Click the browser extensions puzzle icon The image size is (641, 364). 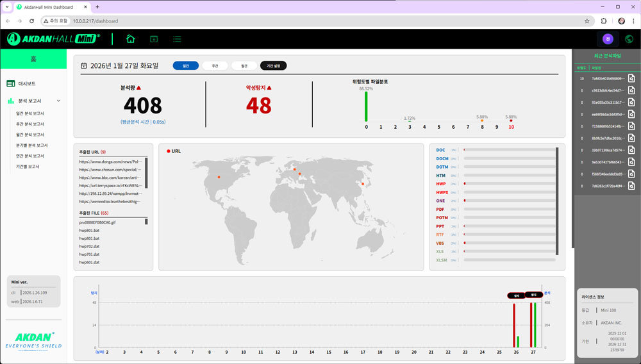[603, 21]
